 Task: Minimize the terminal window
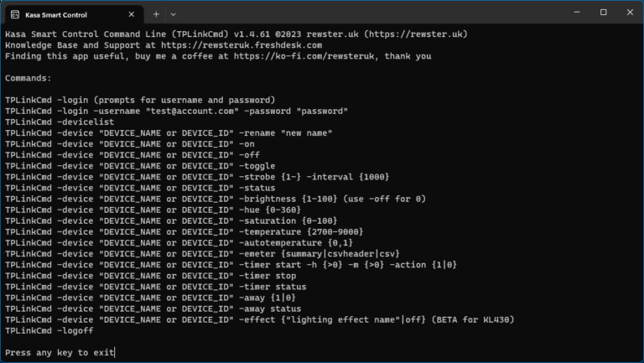(x=577, y=13)
